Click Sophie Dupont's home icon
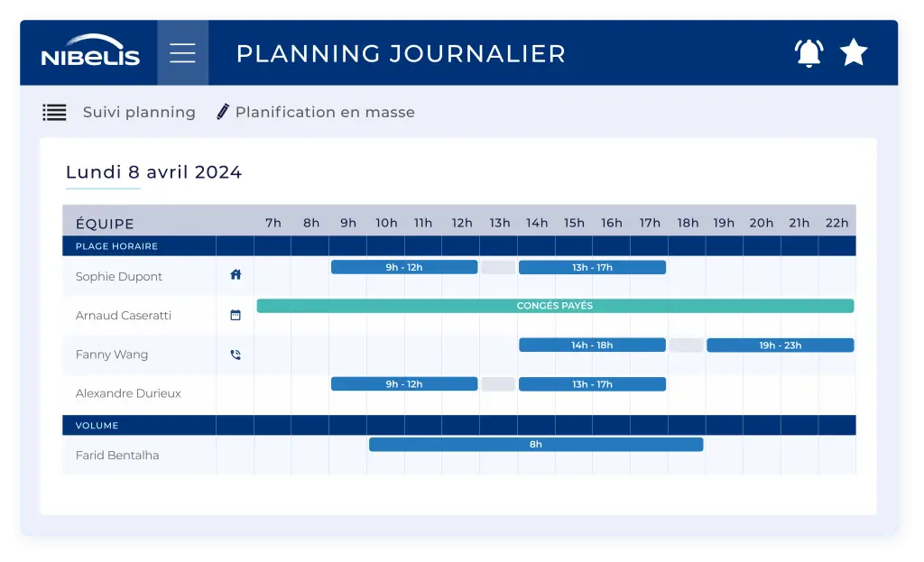Image resolution: width=924 pixels, height=562 pixels. point(236,274)
